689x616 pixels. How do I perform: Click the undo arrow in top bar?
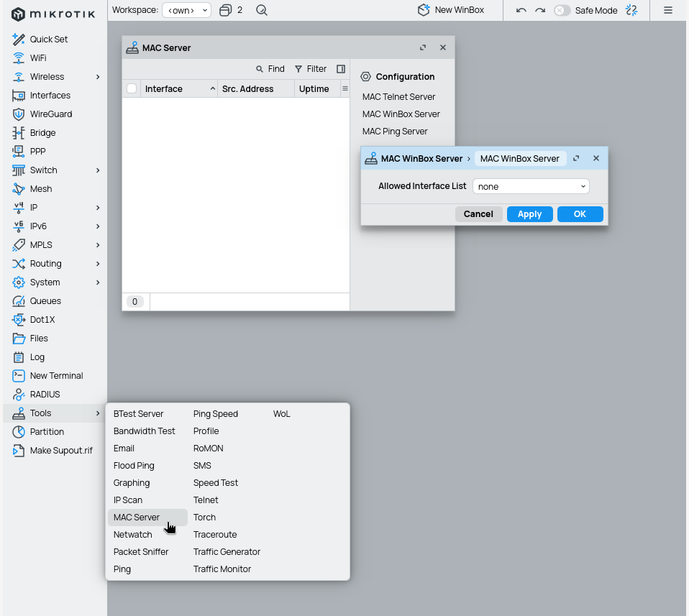click(521, 10)
